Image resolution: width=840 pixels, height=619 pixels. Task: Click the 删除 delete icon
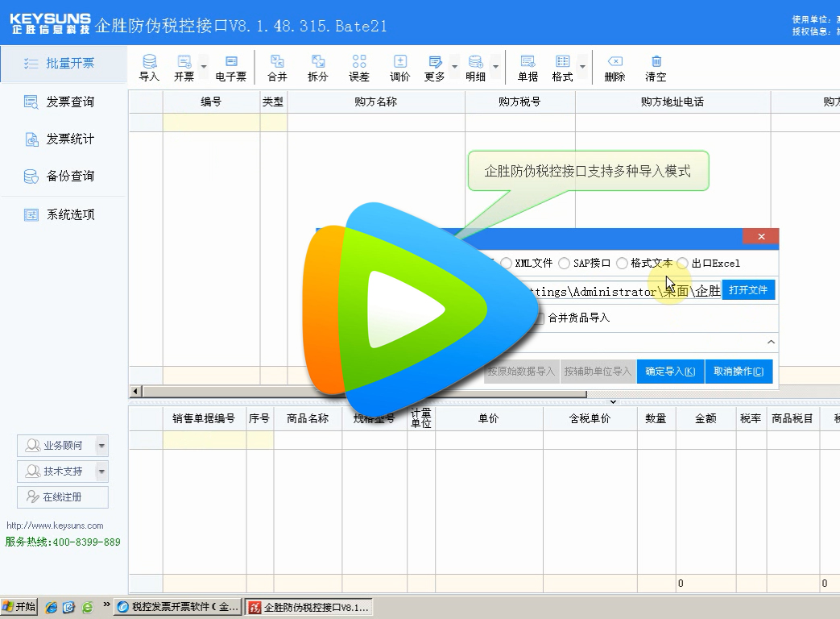(x=615, y=68)
